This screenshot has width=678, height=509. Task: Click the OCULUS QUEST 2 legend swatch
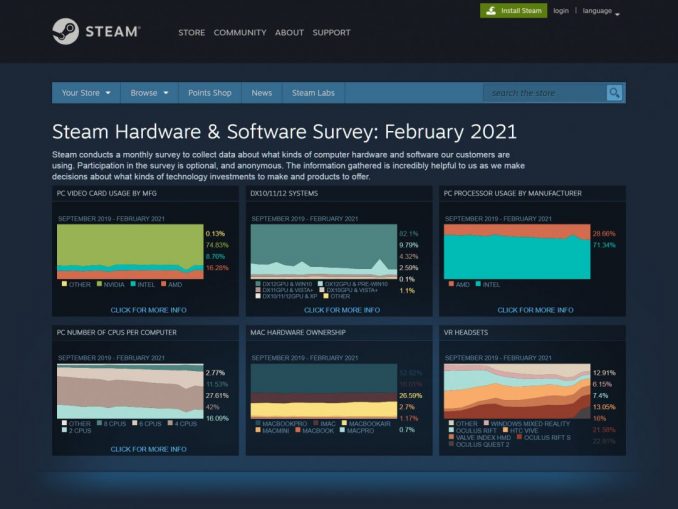click(451, 444)
